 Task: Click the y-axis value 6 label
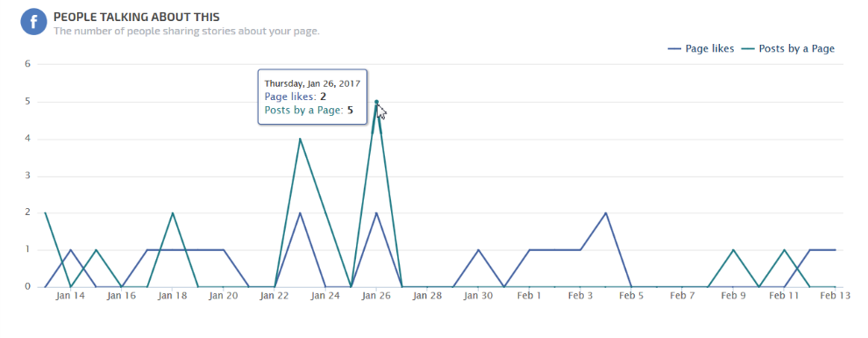(x=25, y=64)
